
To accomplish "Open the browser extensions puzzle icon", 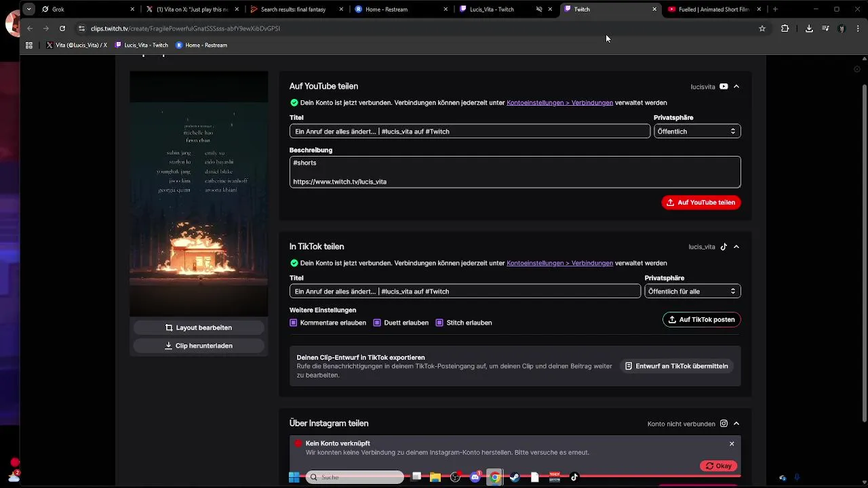I will pyautogui.click(x=785, y=28).
